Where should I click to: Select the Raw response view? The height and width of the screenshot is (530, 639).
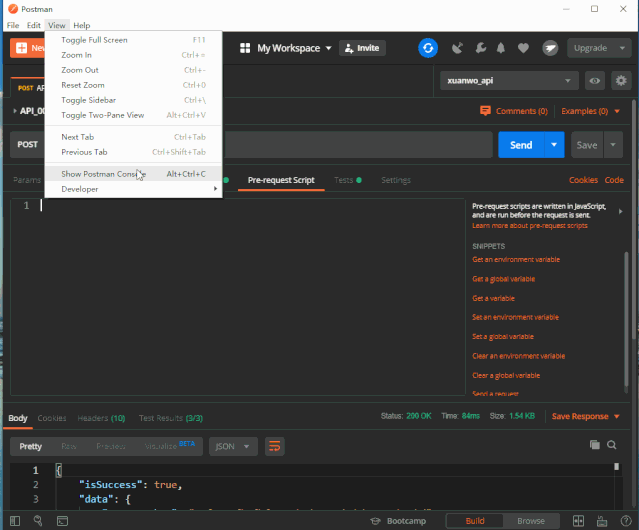coord(69,446)
